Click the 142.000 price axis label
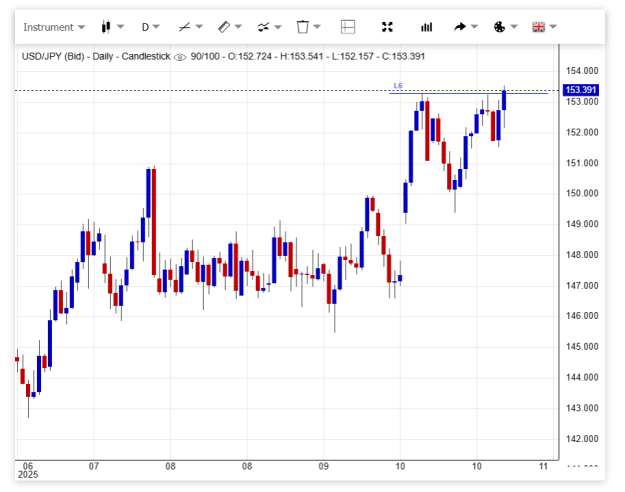 (582, 439)
